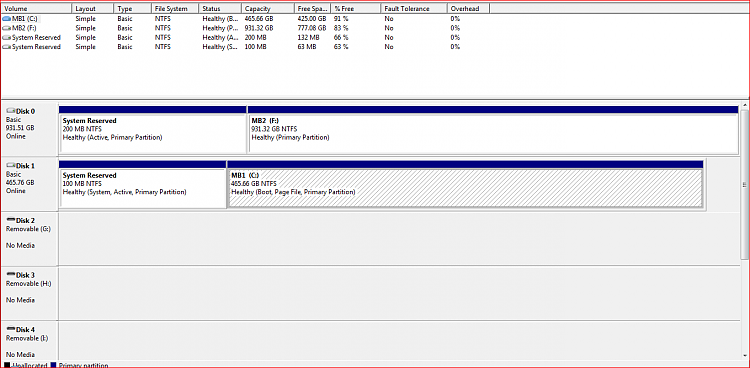Sort by the Type column header
750x368 pixels.
tap(132, 9)
